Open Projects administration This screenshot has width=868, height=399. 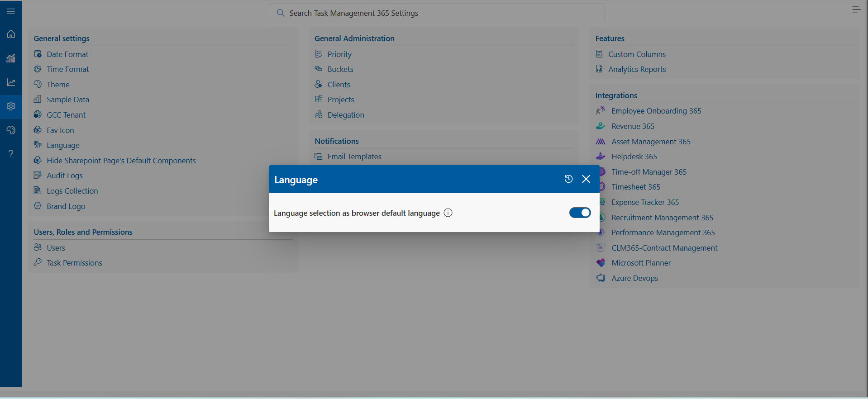coord(341,100)
